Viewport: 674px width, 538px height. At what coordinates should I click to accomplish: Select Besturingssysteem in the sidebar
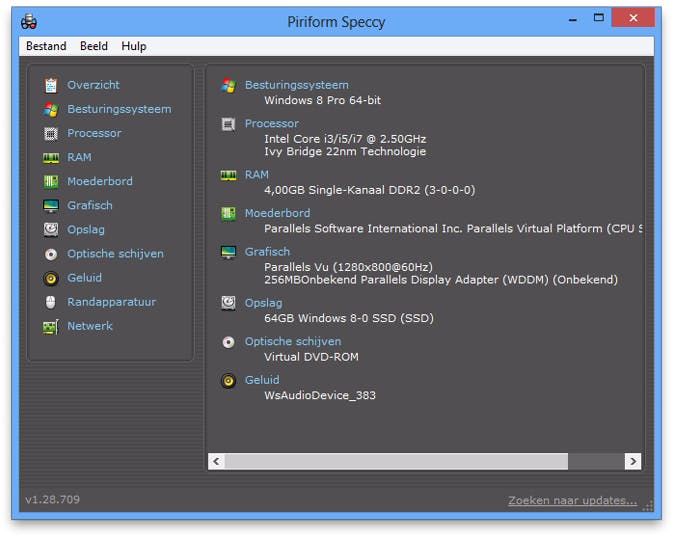[119, 109]
